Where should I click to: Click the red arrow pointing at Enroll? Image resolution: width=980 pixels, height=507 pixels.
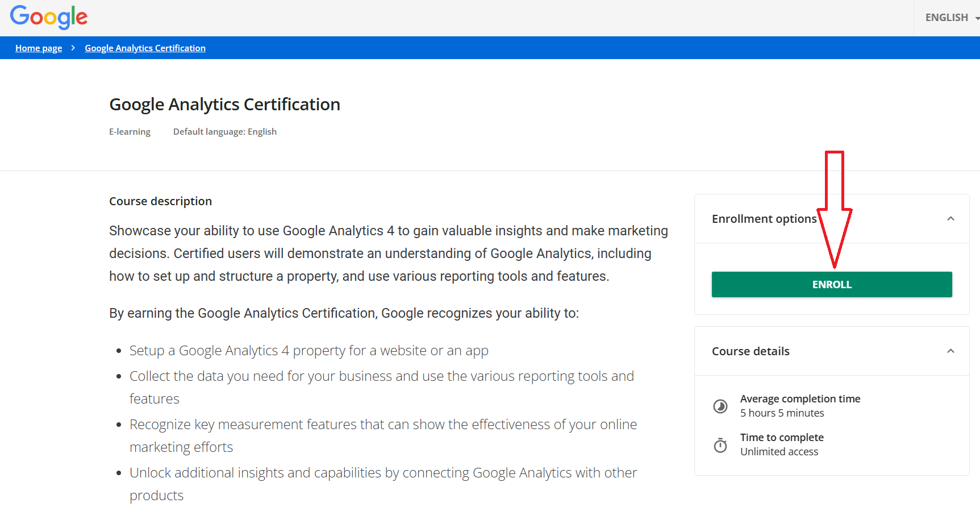(x=834, y=210)
